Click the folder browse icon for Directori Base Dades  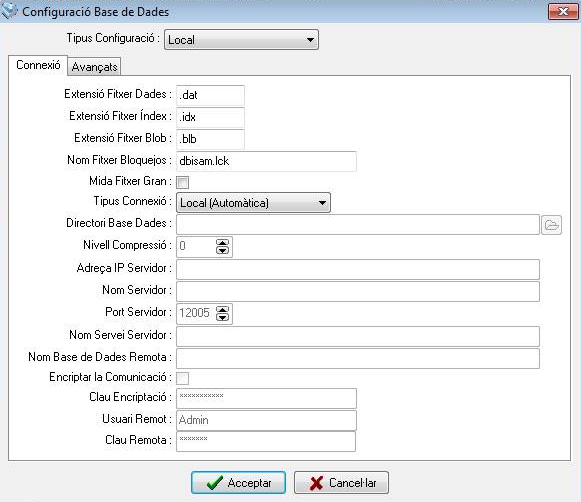551,225
